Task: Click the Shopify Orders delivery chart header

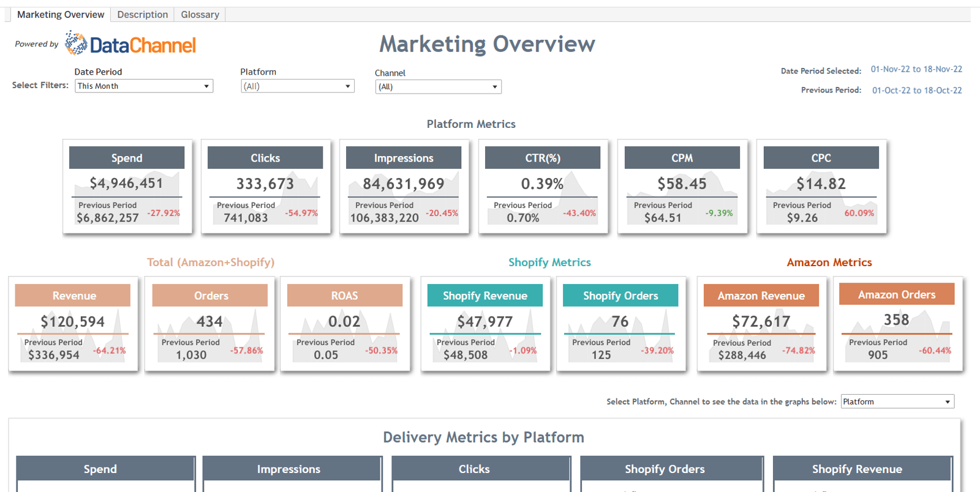Action: [x=665, y=469]
